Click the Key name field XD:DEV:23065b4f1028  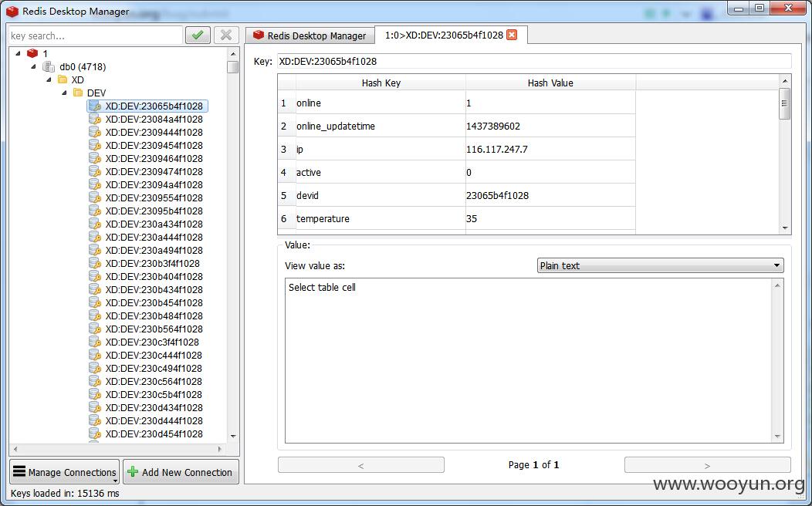click(x=534, y=61)
